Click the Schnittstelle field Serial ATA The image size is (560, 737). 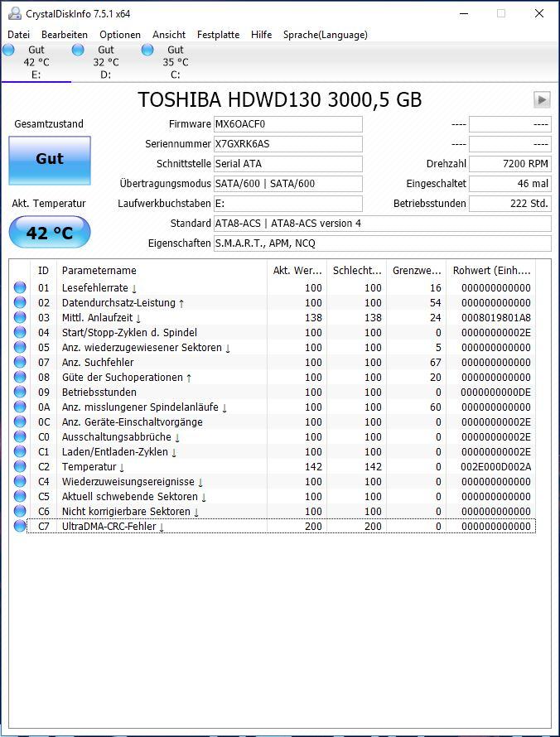[288, 164]
